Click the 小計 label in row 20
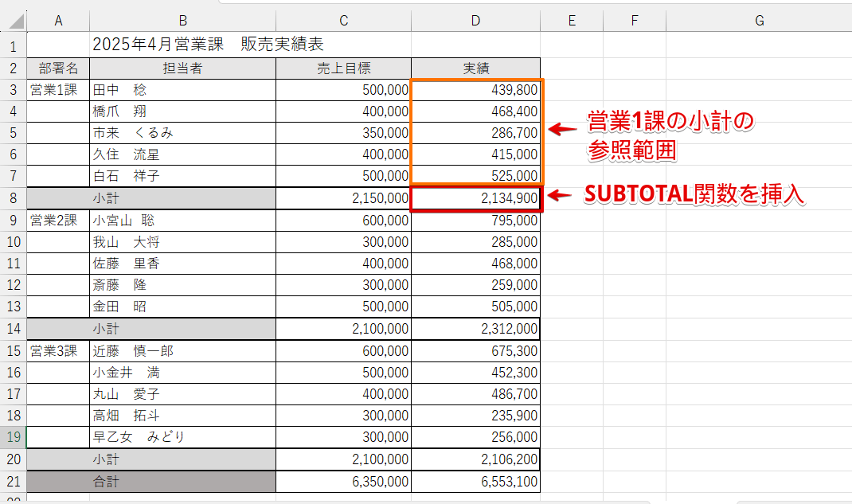 click(151, 459)
